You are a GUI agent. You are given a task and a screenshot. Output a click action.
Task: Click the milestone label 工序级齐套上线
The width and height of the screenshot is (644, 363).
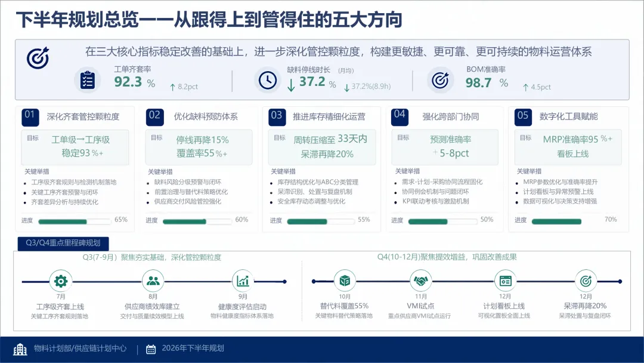point(60,307)
